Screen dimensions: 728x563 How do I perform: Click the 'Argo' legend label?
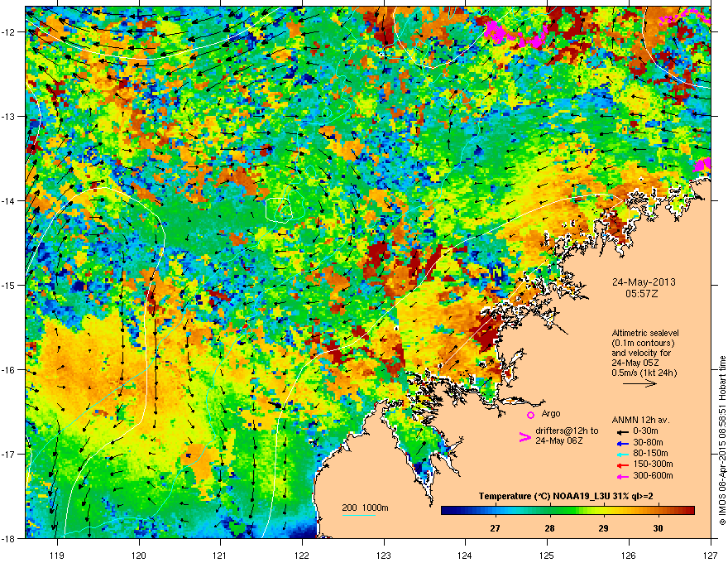coord(551,413)
